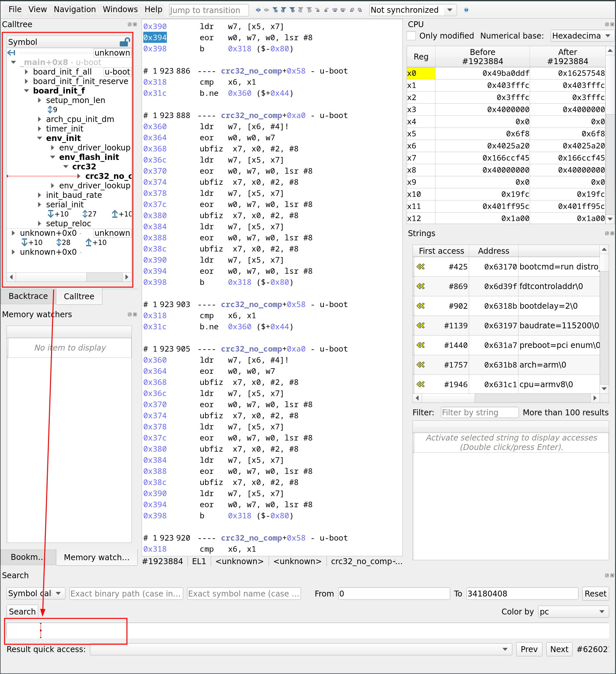This screenshot has width=616, height=674.
Task: Click the first access icon for baudrate=115200 string
Action: point(421,325)
